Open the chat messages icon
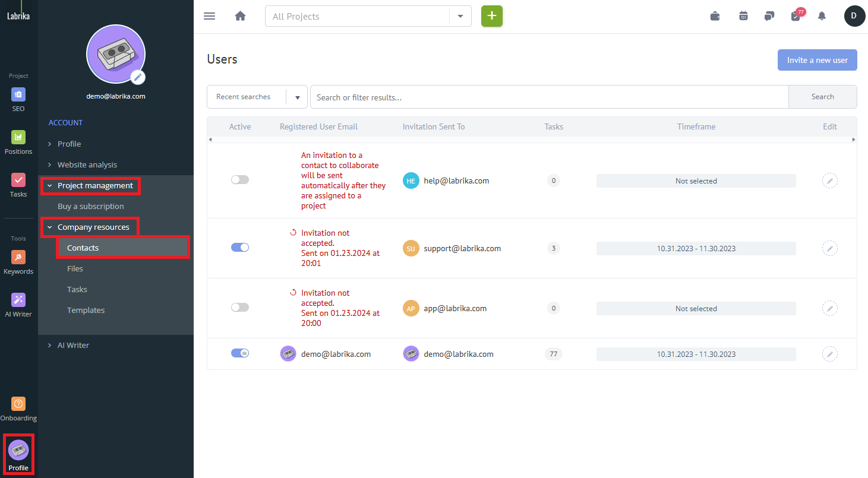This screenshot has width=868, height=478. [769, 16]
